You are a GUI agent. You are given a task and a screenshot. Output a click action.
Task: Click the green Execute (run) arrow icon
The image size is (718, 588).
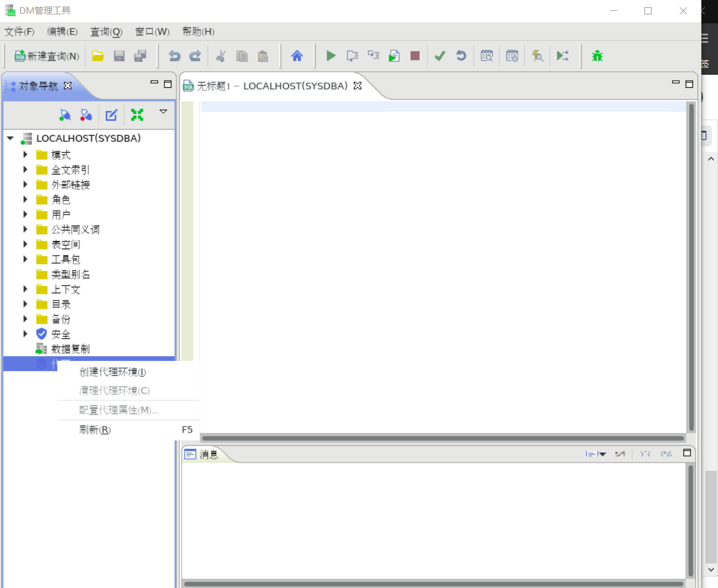click(x=331, y=56)
